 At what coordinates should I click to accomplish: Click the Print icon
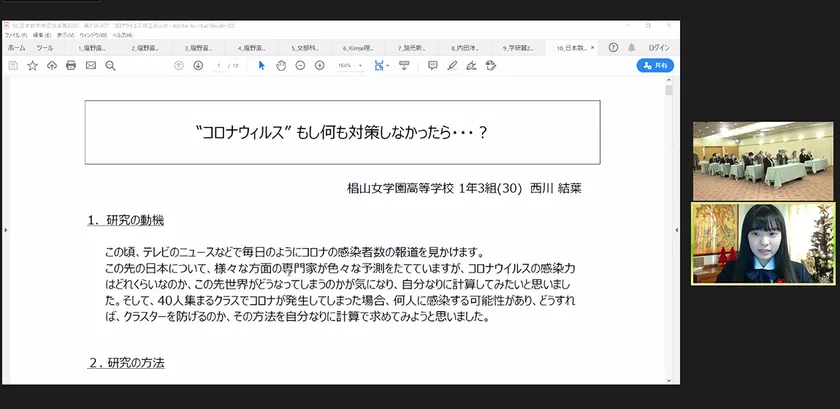71,65
